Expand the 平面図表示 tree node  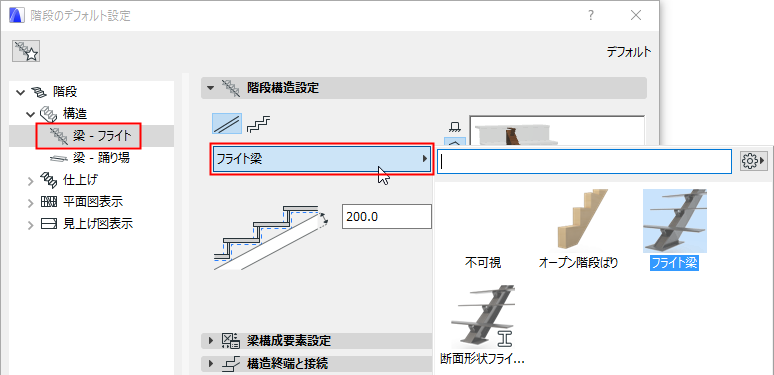[x=32, y=202]
